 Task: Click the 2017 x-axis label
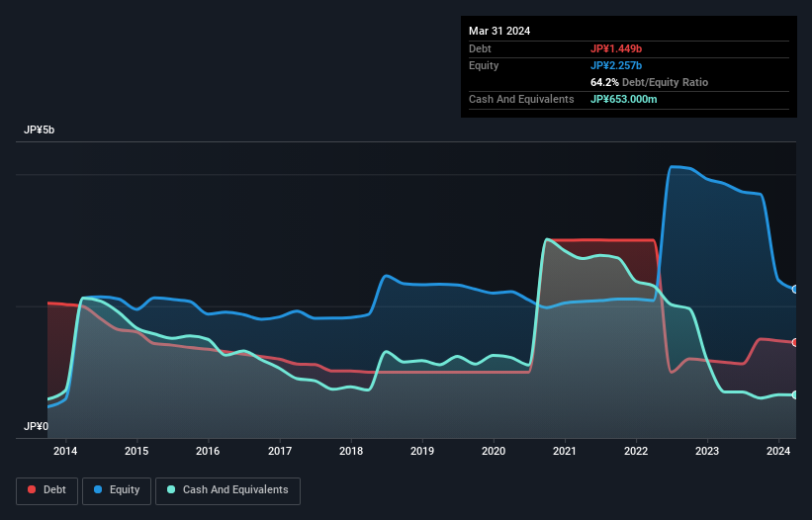[x=280, y=451]
